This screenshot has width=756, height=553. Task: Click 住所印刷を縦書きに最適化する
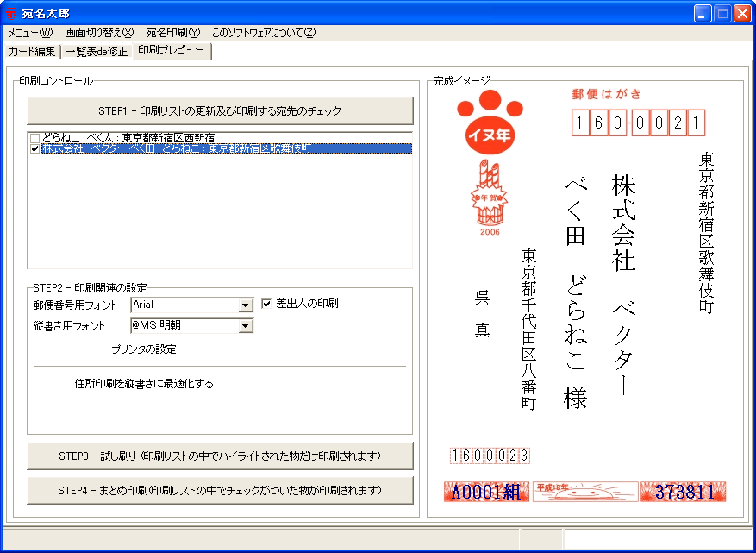tap(144, 384)
